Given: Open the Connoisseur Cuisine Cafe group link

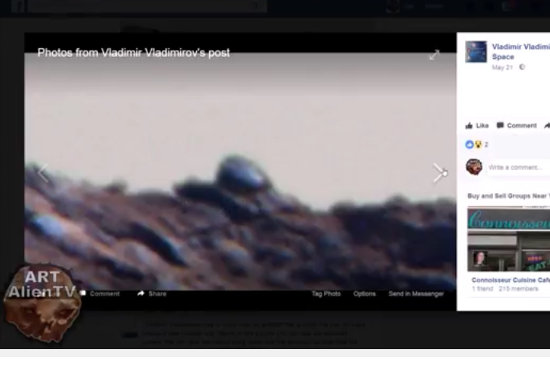Looking at the screenshot, I should (x=511, y=280).
